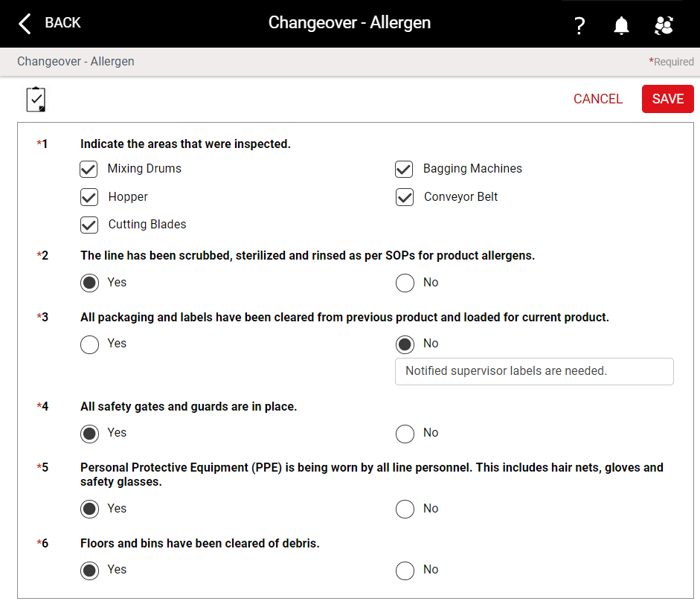Click the back arrow icon
Viewport: 700px width, 604px height.
click(x=25, y=23)
